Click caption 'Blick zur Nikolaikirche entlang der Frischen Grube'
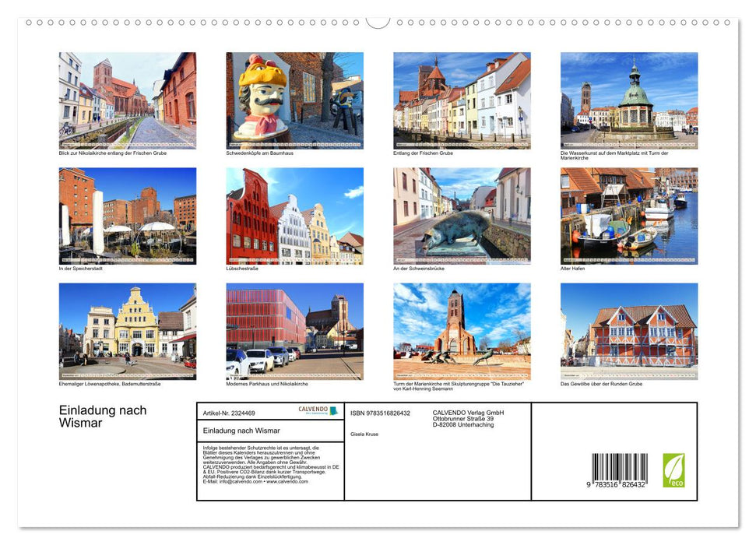The image size is (756, 545). point(112,153)
